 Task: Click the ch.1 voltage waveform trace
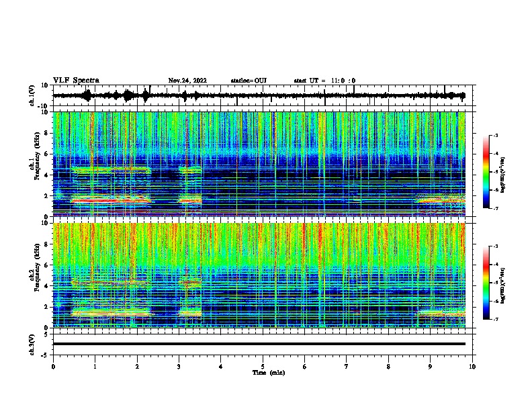259,95
